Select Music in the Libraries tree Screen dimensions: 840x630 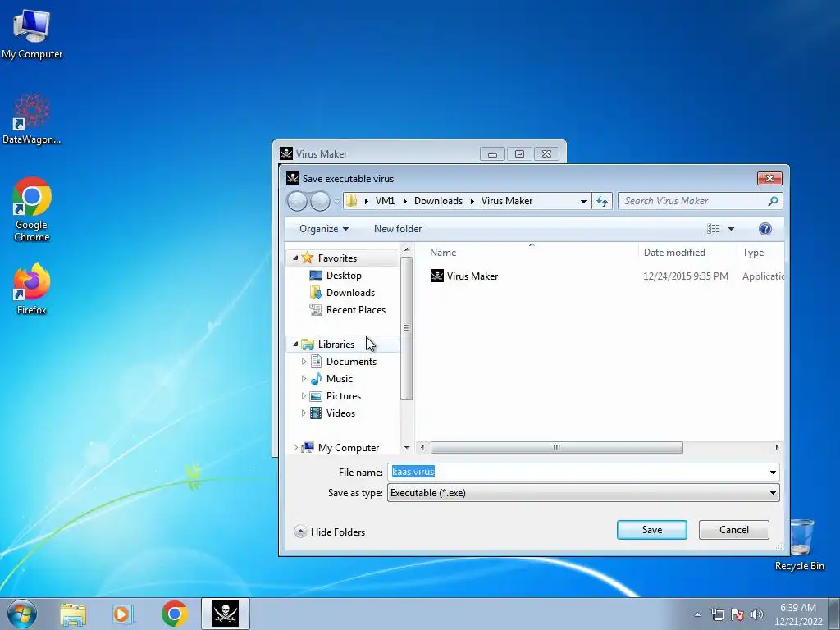[339, 379]
